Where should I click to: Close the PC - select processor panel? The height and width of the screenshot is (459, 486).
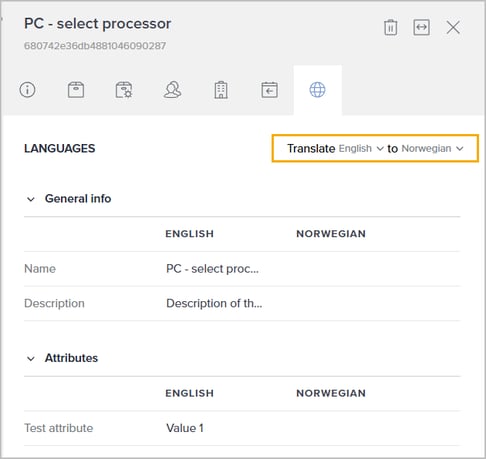(x=453, y=27)
